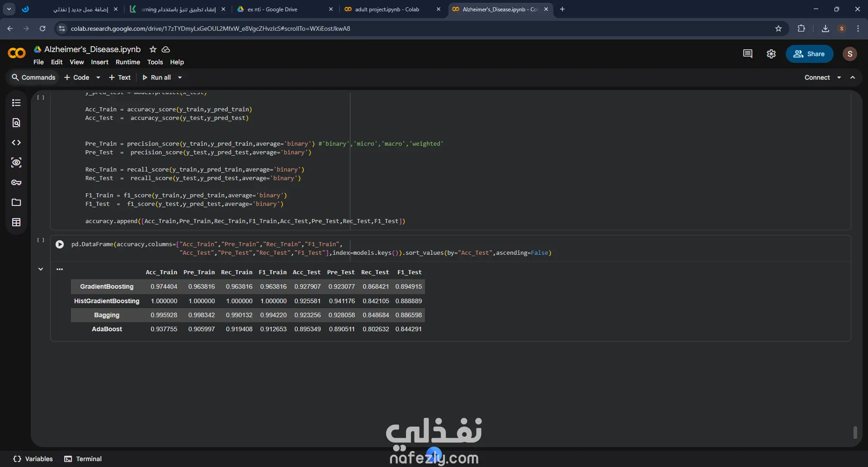The height and width of the screenshot is (467, 868).
Task: Click the notebook vertical scrollbar thumb
Action: [x=855, y=433]
